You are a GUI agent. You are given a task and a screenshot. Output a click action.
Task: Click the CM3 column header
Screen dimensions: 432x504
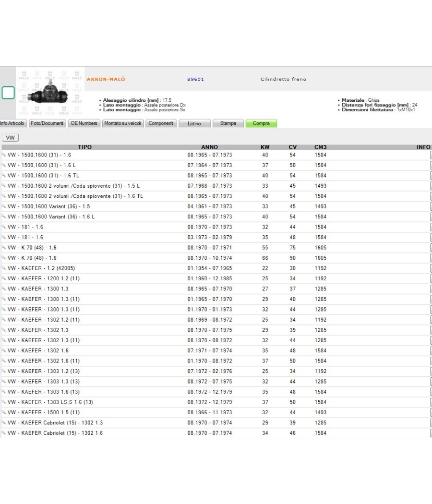pos(321,147)
